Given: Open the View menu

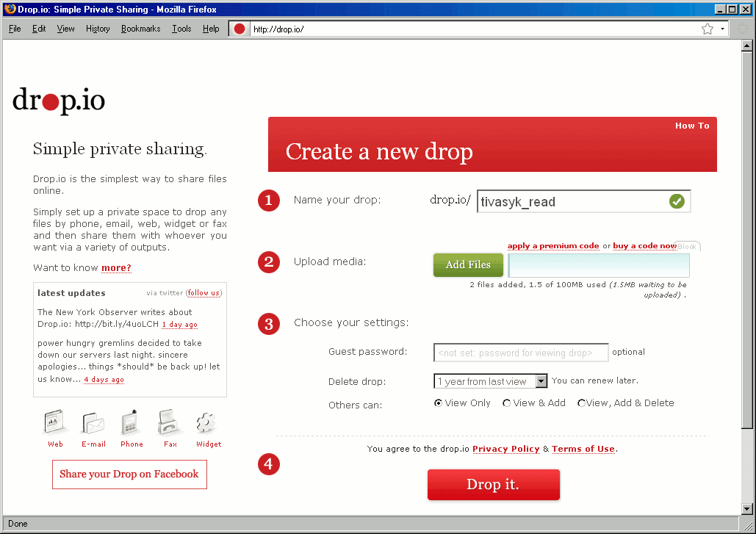Looking at the screenshot, I should [65, 29].
